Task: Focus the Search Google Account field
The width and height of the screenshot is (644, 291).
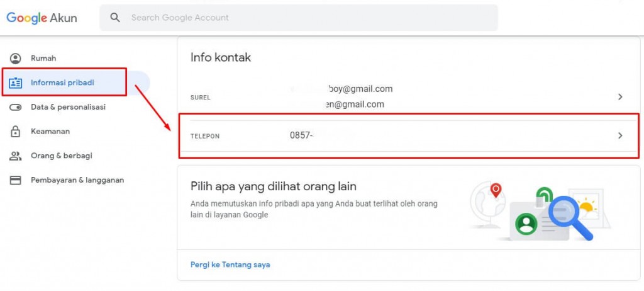Action: [x=299, y=18]
